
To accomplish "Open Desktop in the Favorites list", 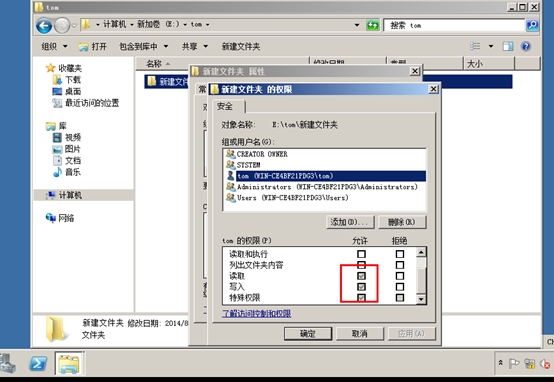I will pos(66,91).
